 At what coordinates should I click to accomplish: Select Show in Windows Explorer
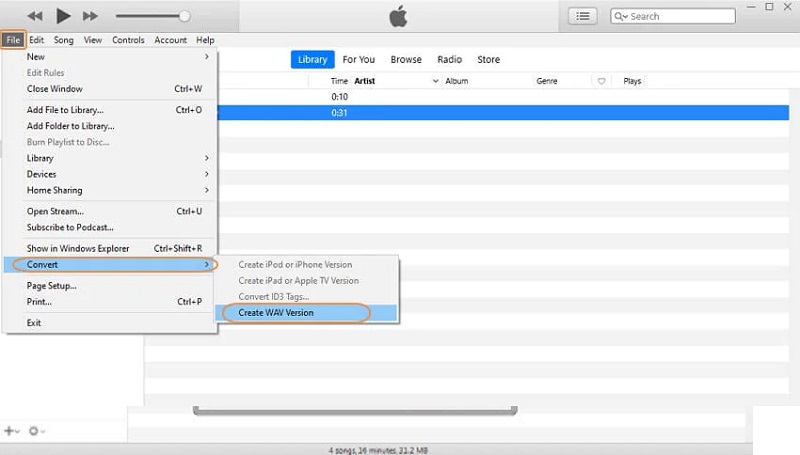tap(110, 248)
